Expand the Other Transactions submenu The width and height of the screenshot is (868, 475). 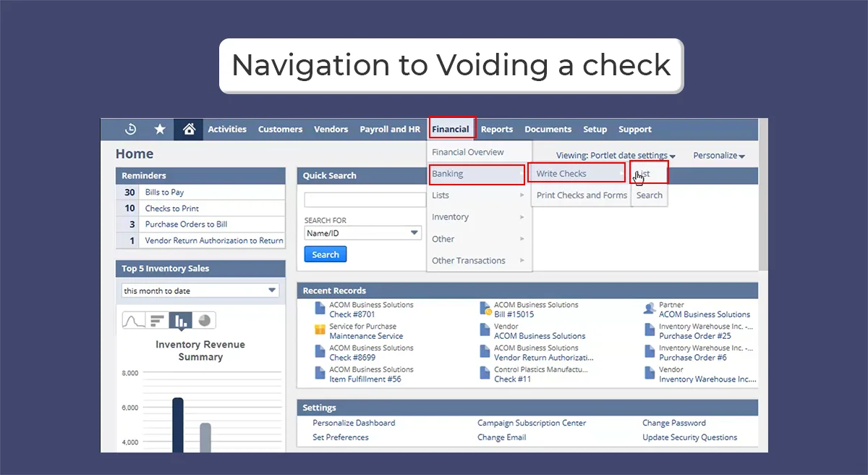click(479, 261)
